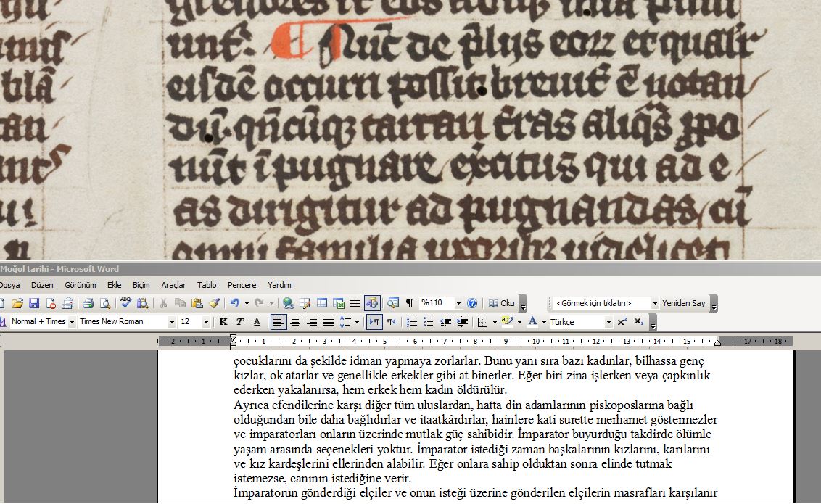Screen dimensions: 821x504
Task: Open the Tablo menu
Action: (207, 285)
